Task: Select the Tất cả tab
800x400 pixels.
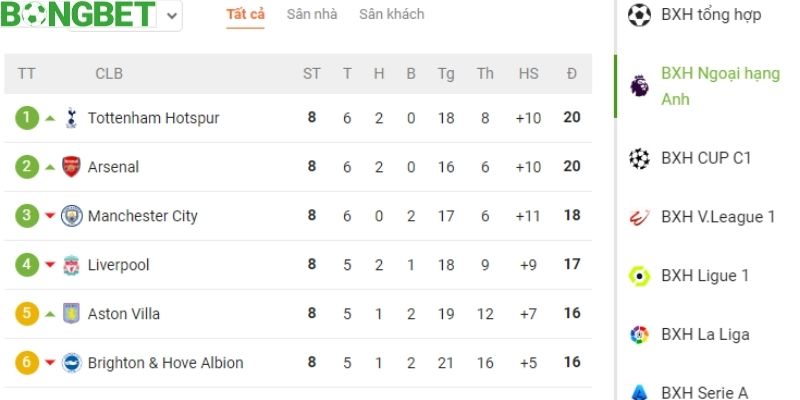Action: [245, 15]
